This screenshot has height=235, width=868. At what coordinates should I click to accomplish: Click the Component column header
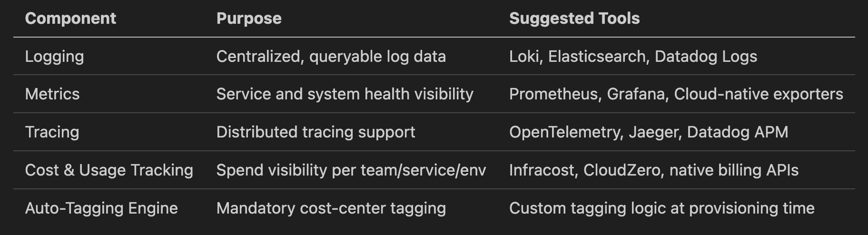[70, 19]
